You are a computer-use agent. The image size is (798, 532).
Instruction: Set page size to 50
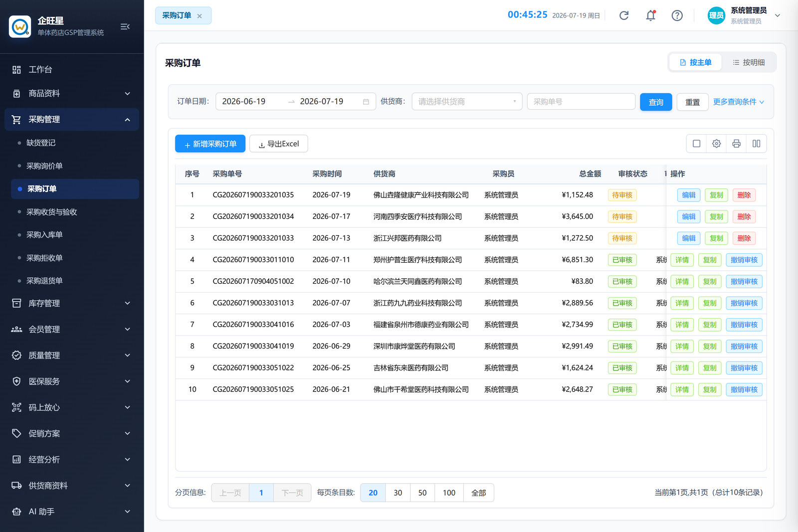coord(422,493)
